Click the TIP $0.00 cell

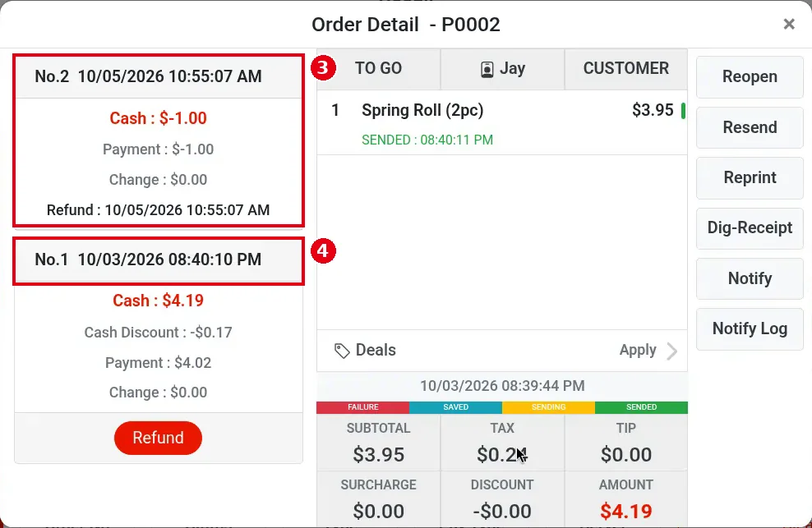coord(626,443)
